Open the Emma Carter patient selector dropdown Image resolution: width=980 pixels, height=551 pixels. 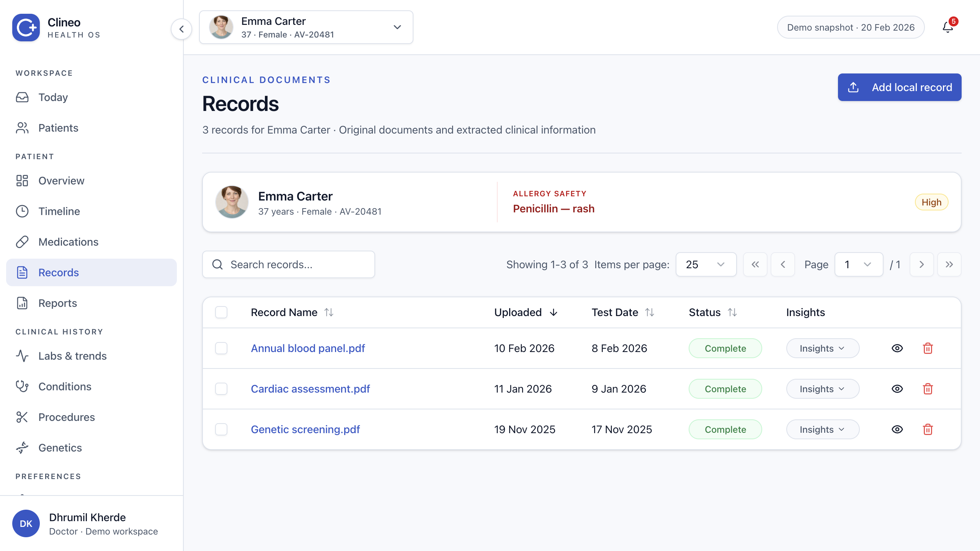coord(306,27)
